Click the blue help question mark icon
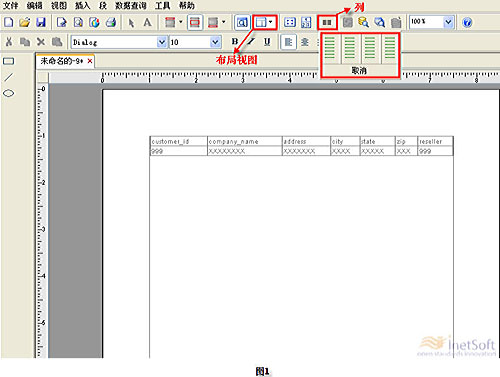Viewport: 500px width, 377px height. [x=467, y=22]
